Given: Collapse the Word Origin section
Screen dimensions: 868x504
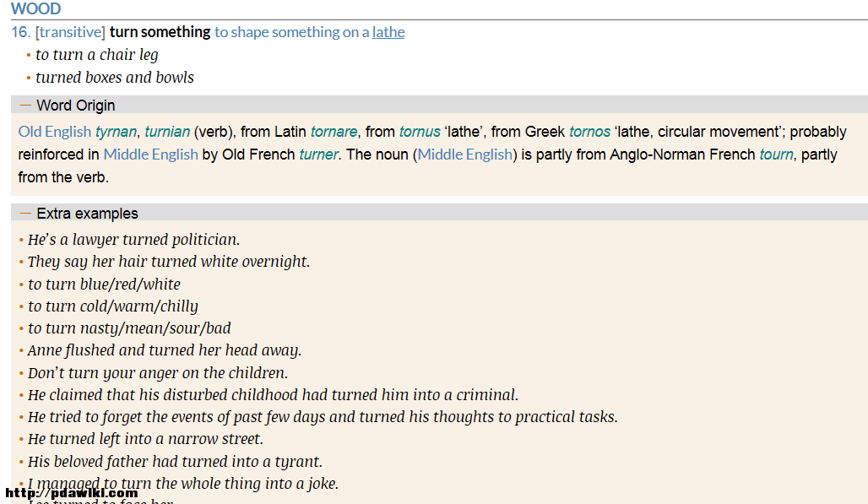Looking at the screenshot, I should click(x=440, y=106).
